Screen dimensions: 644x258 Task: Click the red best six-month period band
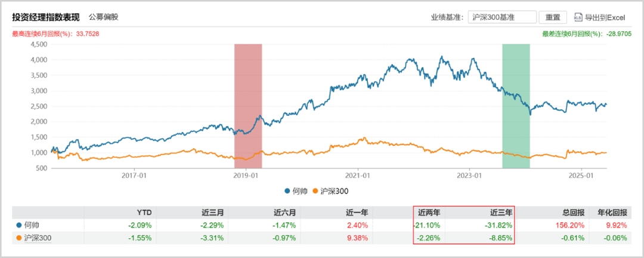click(x=247, y=106)
